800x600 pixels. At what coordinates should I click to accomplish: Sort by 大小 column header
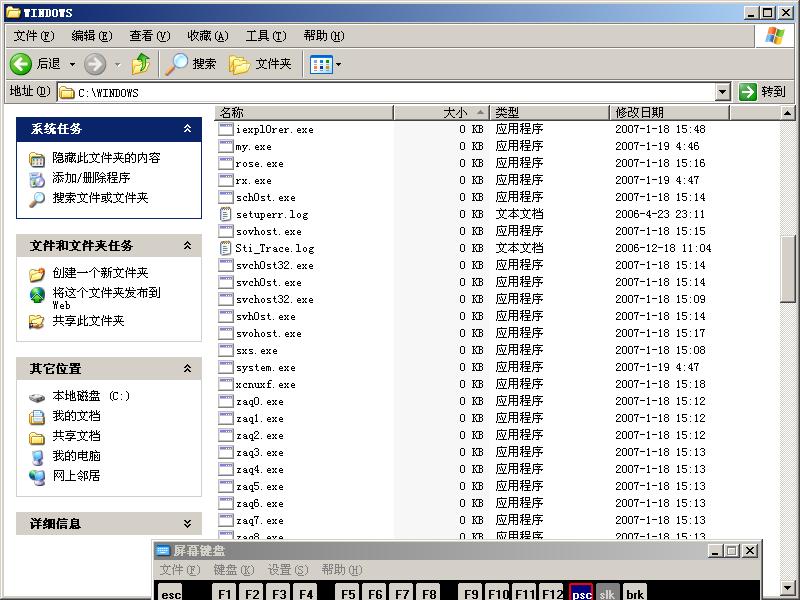click(442, 112)
